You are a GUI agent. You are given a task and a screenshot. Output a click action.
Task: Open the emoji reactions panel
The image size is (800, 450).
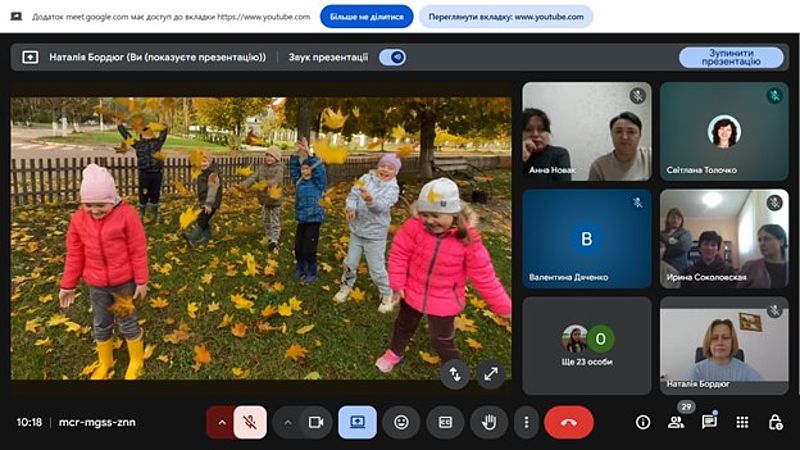coord(401,422)
